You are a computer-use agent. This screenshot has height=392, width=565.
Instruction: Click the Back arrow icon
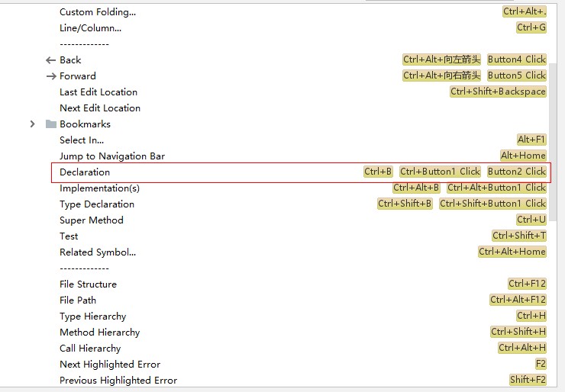pyautogui.click(x=51, y=60)
